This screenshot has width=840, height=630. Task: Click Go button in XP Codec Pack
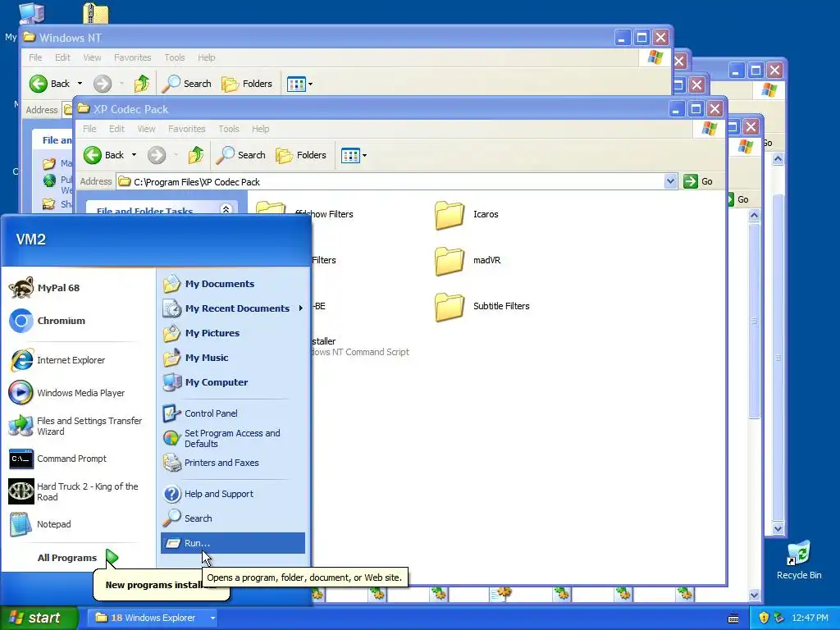point(699,181)
